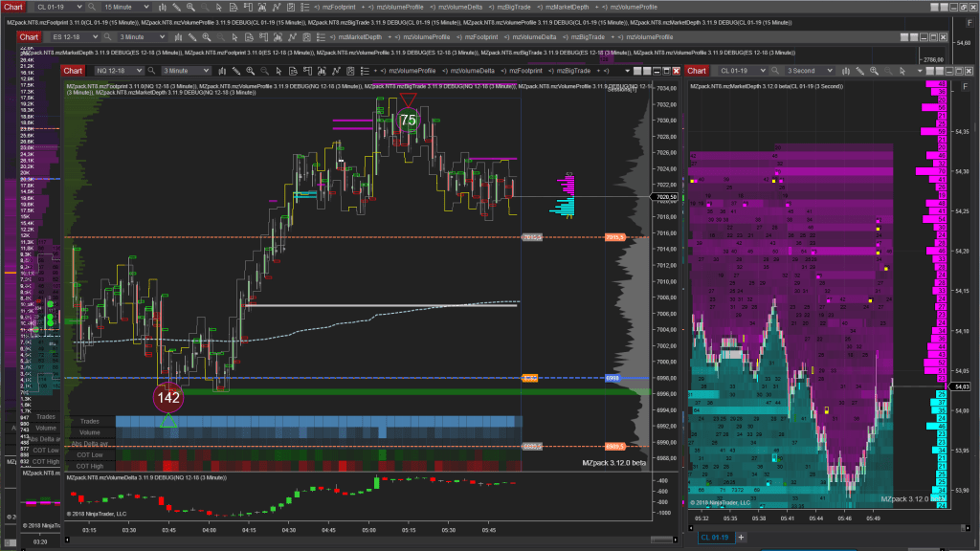Click zoom in magnifier in NQ chart toolbar
The image size is (980, 551).
[x=250, y=71]
